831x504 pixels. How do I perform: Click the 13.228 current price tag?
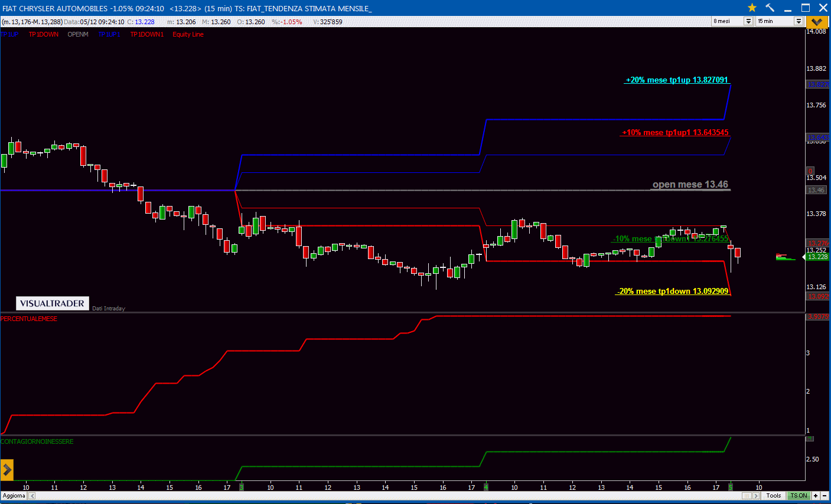point(818,257)
